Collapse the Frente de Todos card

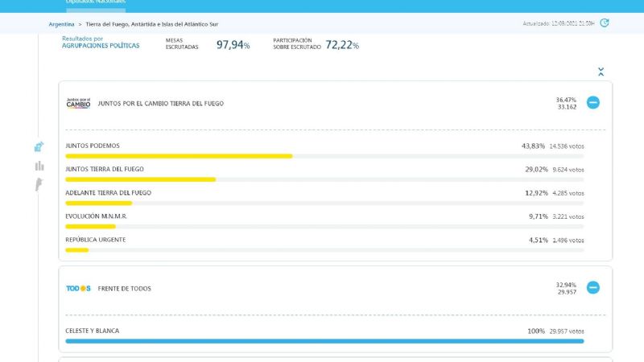click(x=592, y=287)
